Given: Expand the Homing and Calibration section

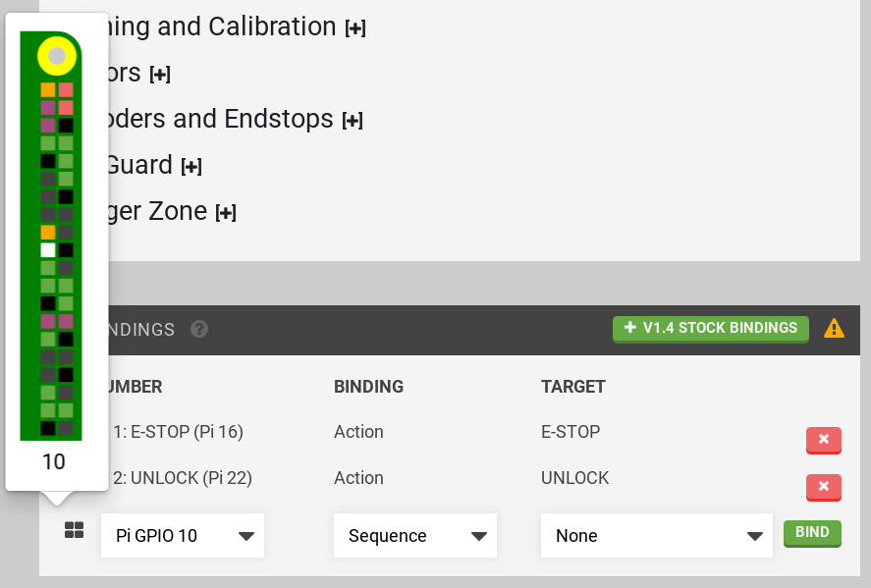Looking at the screenshot, I should [x=354, y=28].
